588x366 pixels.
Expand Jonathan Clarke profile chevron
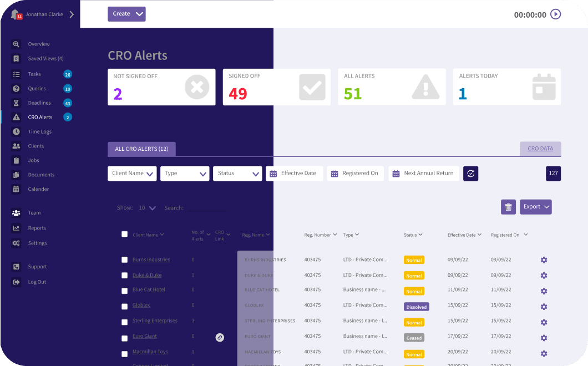point(72,14)
